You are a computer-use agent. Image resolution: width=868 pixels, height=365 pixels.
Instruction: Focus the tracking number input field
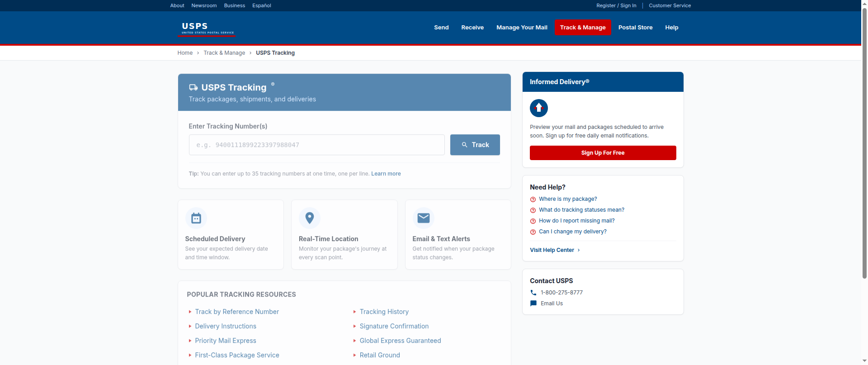coord(317,145)
